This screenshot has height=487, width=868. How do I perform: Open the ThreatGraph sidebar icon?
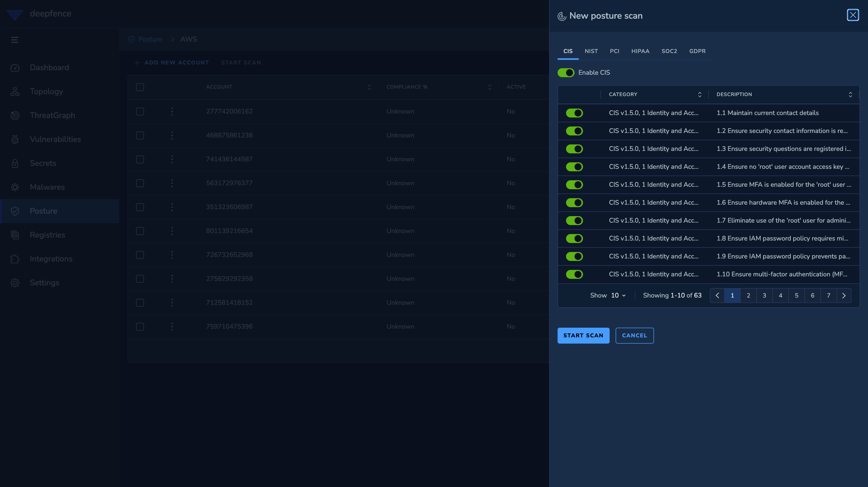pos(15,116)
